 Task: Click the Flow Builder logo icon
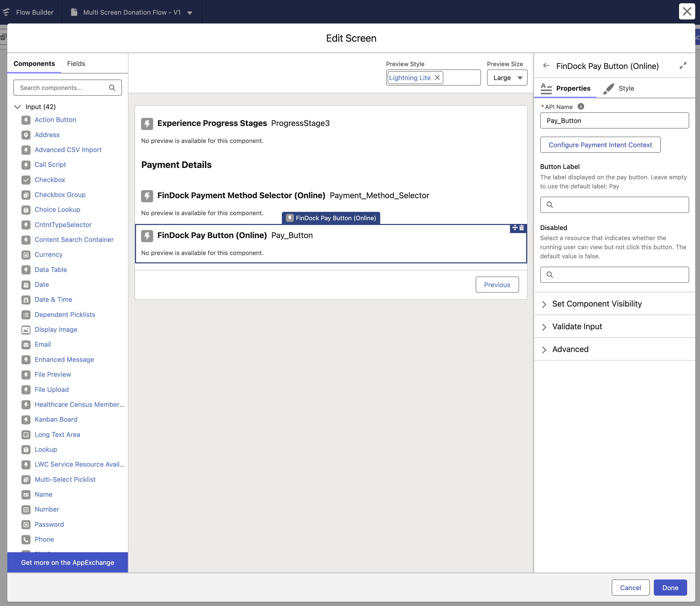click(x=6, y=12)
